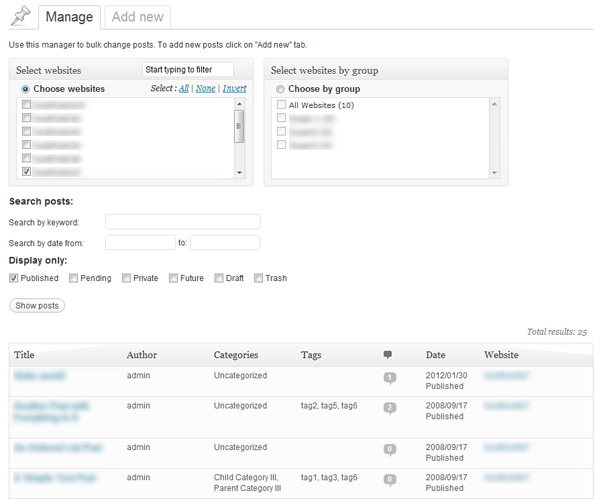
Task: Focus the Search by keyword field
Action: [x=182, y=222]
